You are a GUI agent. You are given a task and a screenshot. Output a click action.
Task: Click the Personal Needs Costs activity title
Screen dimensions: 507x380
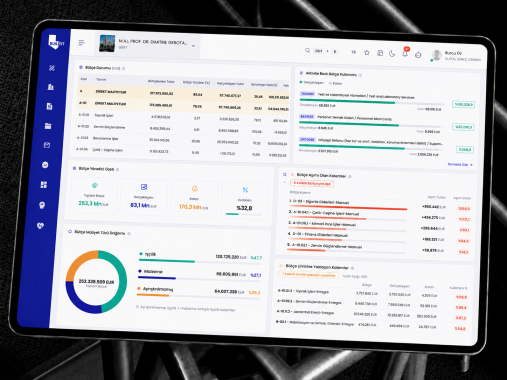354,118
